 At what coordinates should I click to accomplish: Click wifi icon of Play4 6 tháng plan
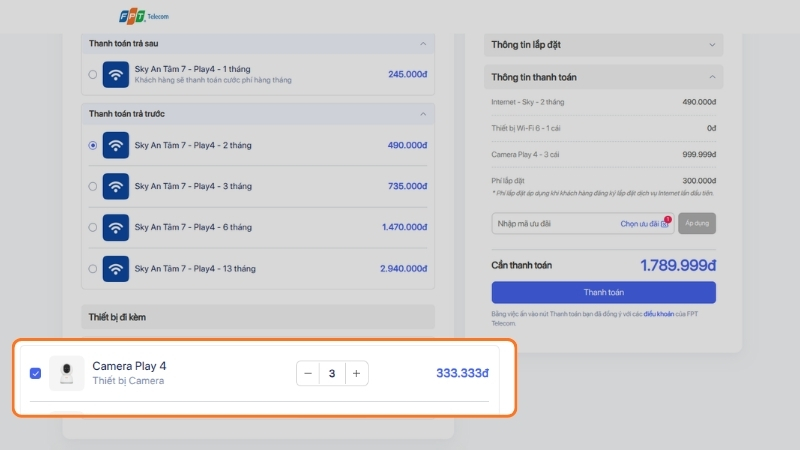tap(116, 228)
